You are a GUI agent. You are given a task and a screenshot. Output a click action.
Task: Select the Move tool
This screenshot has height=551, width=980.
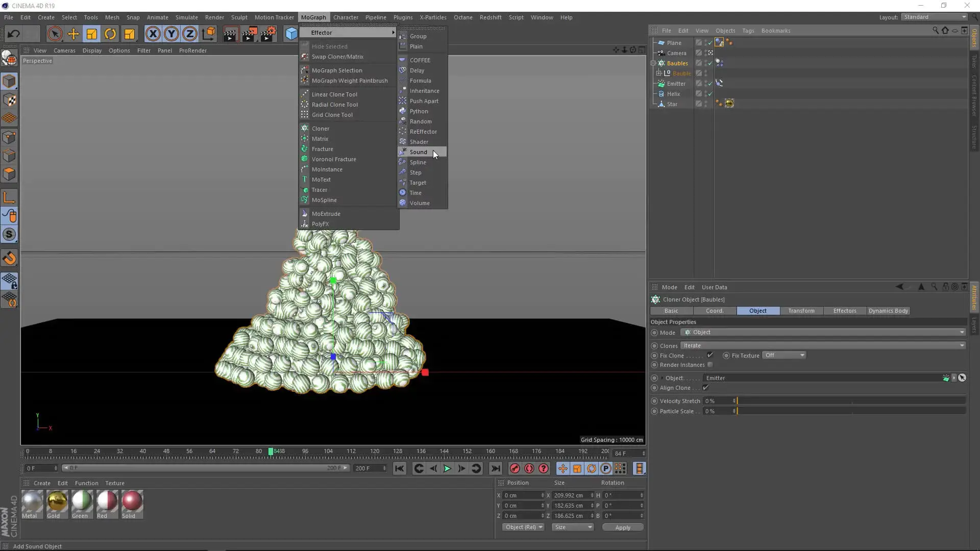pos(73,34)
